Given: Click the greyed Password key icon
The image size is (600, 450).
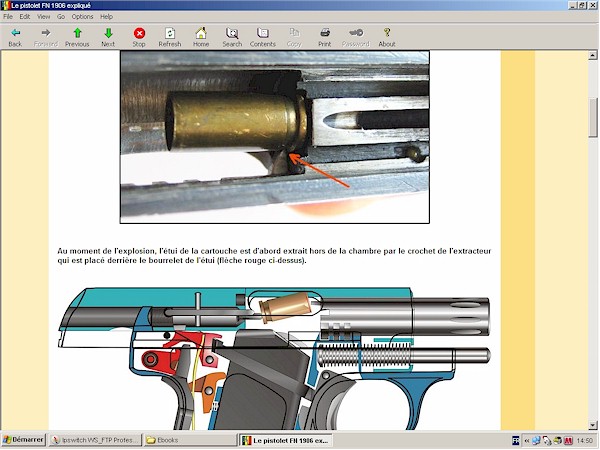Looking at the screenshot, I should 356,38.
